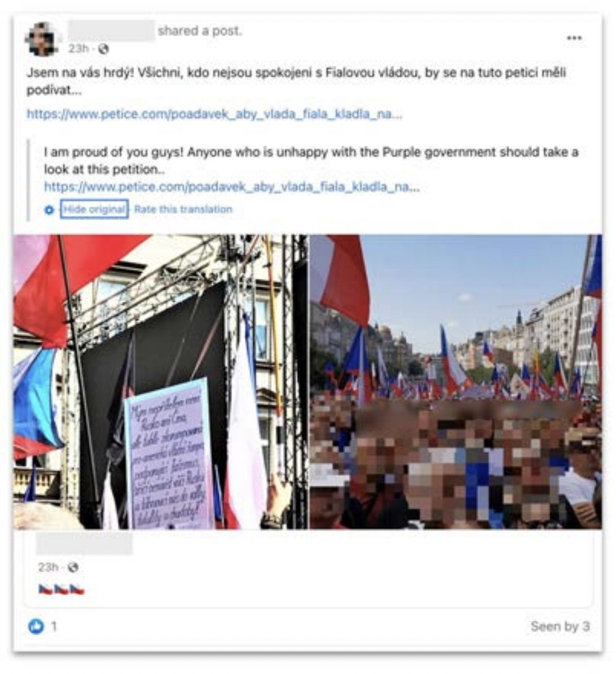Click the top post's 23h timestamp
Viewport: 616px width, 674px height.
tap(78, 49)
